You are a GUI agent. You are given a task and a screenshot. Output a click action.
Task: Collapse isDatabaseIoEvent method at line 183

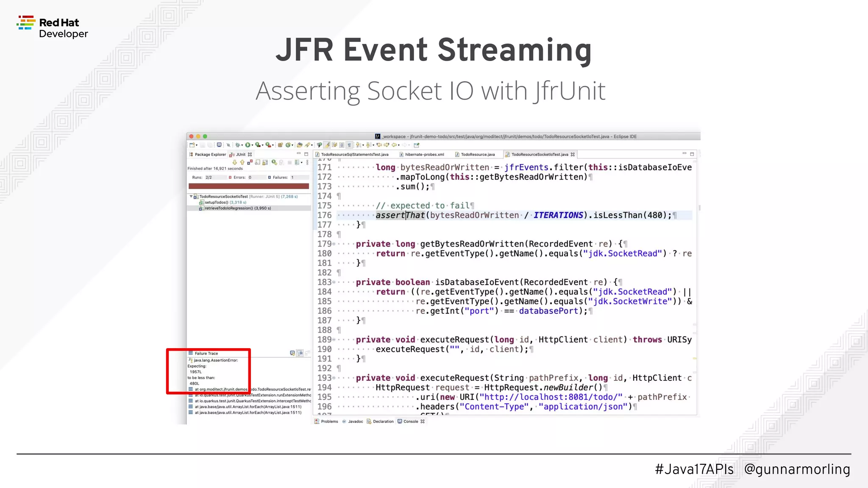click(x=334, y=282)
